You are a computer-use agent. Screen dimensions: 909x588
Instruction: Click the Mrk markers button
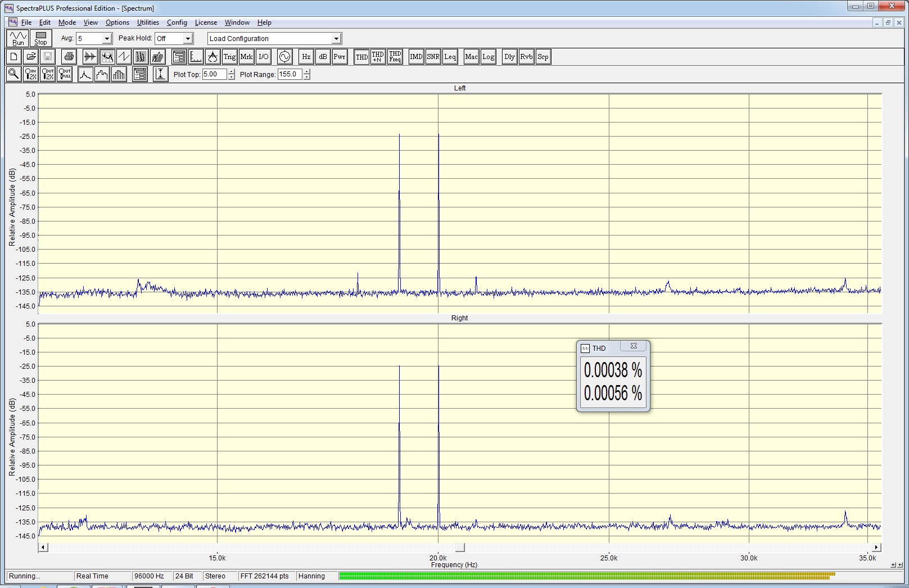(246, 57)
